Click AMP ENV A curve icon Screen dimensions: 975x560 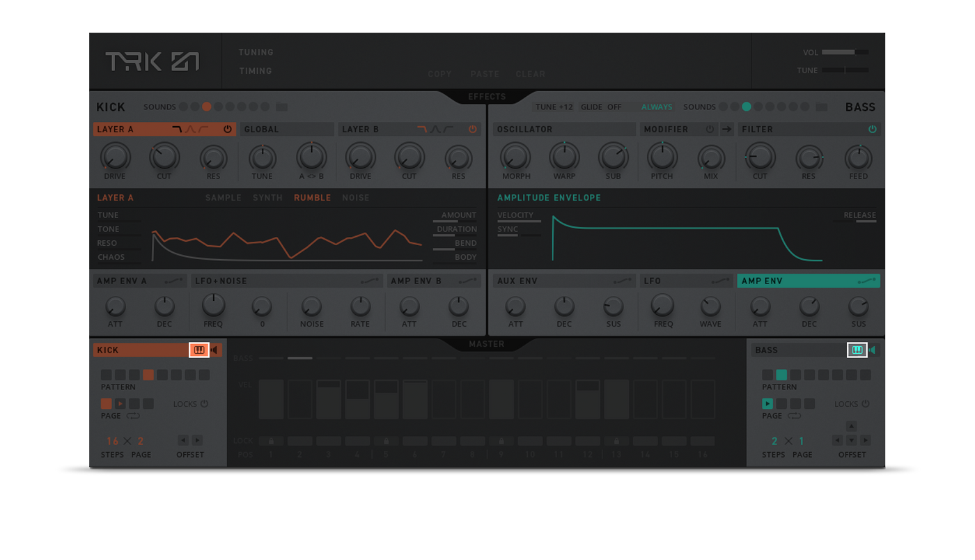[x=173, y=281]
